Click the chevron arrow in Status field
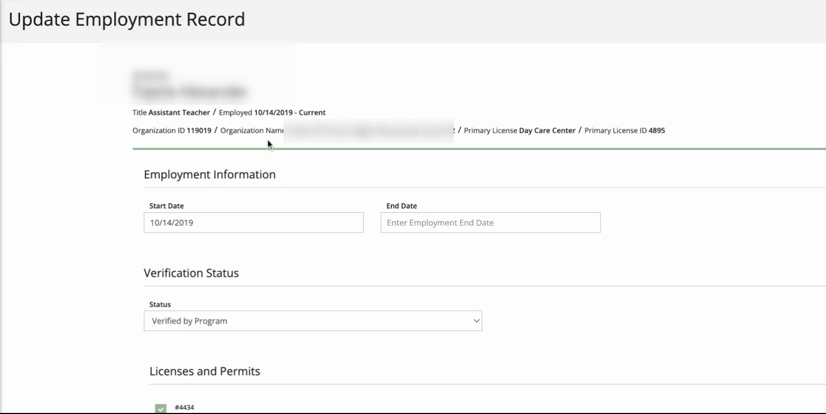 pos(476,321)
